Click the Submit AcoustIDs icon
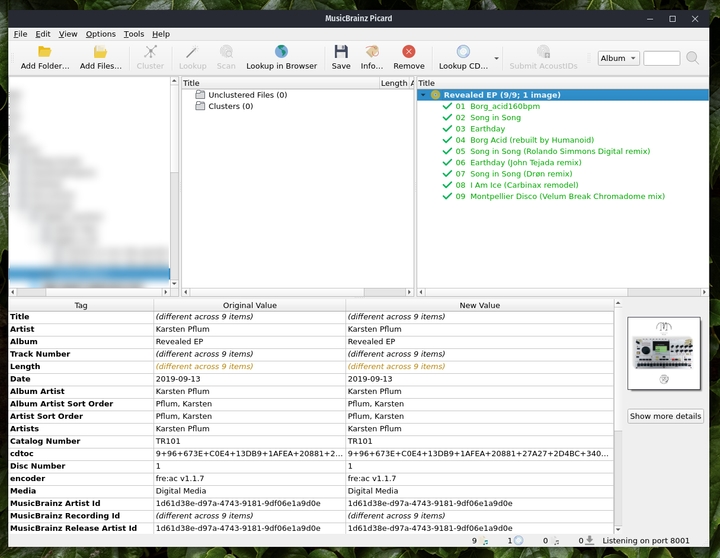Image resolution: width=720 pixels, height=558 pixels. (543, 51)
